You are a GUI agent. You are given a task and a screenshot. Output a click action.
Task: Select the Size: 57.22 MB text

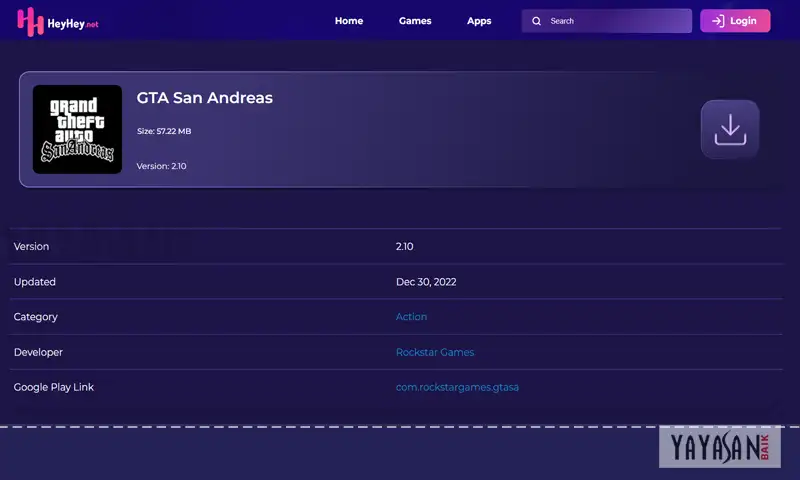(x=164, y=131)
